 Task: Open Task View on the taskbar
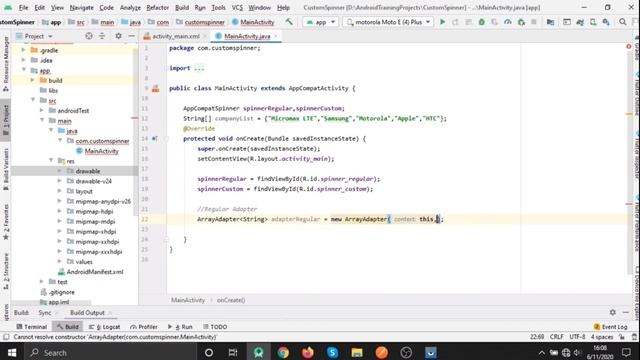point(233,352)
